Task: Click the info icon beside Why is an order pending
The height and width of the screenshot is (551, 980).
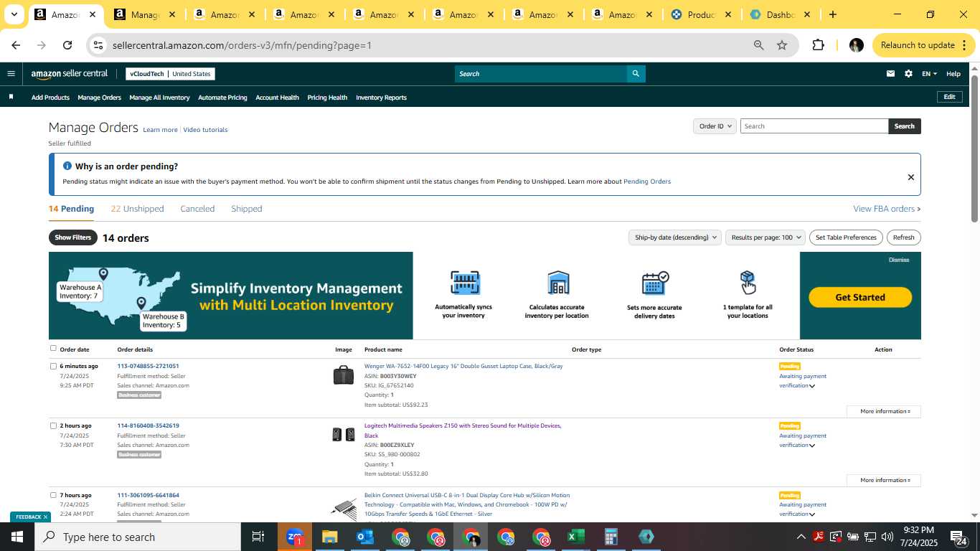Action: click(67, 166)
